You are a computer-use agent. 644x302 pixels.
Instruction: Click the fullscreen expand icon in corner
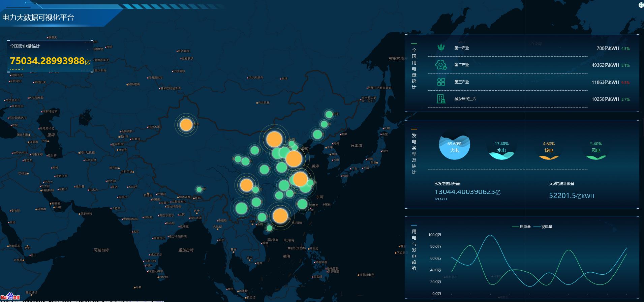[641, 5]
